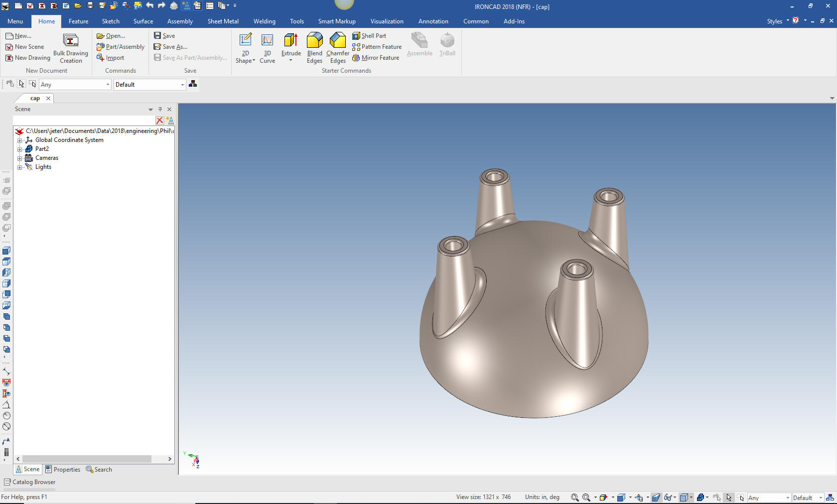Toggle the arrow select tool in status bar

(x=729, y=498)
